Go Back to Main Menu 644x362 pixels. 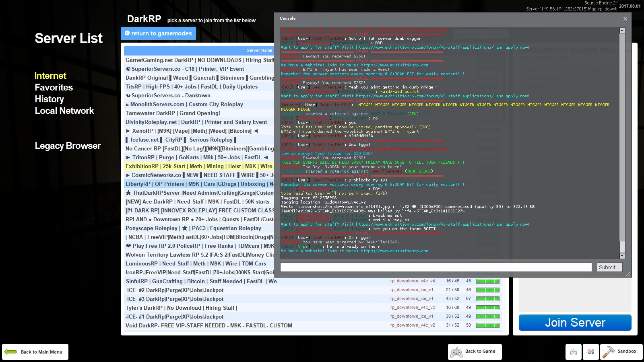[x=35, y=352]
